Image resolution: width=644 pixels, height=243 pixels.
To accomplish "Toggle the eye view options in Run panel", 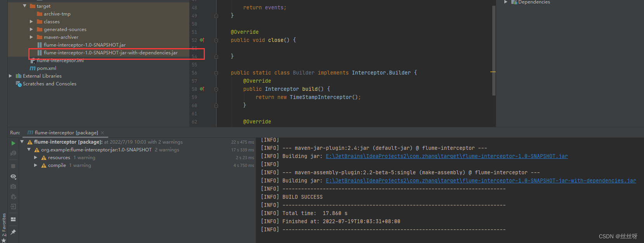I will point(13,177).
